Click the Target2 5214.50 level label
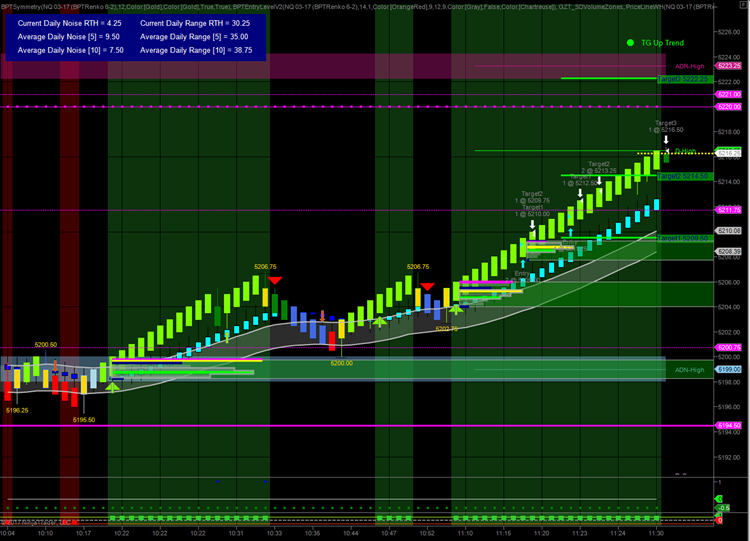Screen dimensions: 750x541 pyautogui.click(x=683, y=177)
